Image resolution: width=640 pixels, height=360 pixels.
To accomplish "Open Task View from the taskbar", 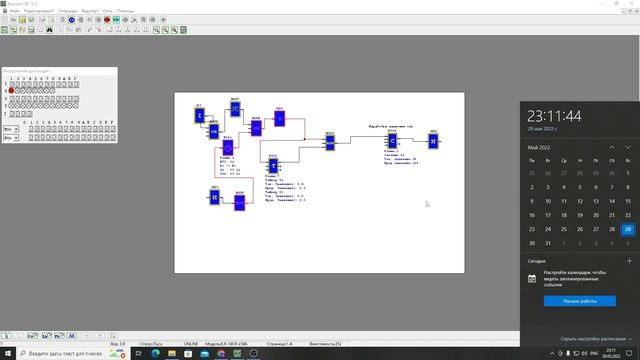I will 139,353.
